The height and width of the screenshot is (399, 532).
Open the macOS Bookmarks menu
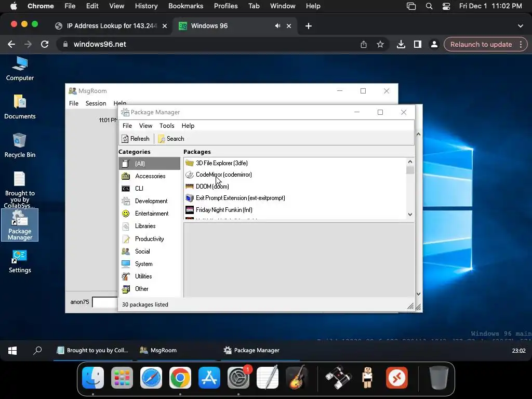tap(185, 6)
